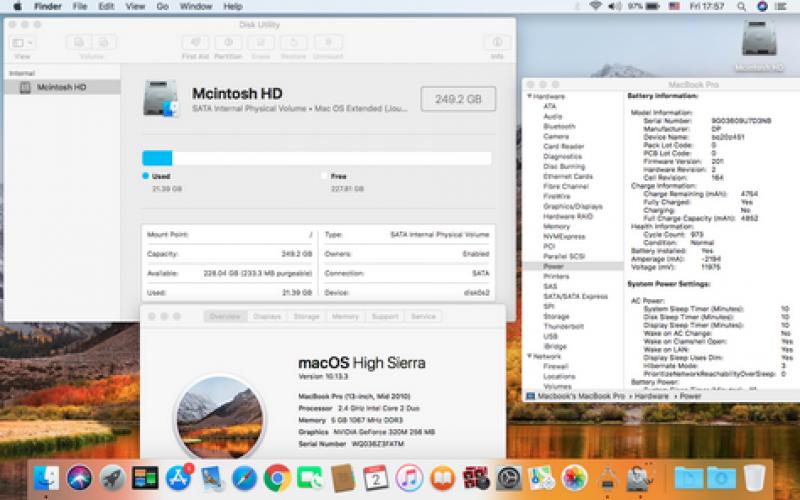Collapse the Network section triangle
Image resolution: width=800 pixels, height=500 pixels.
[530, 356]
